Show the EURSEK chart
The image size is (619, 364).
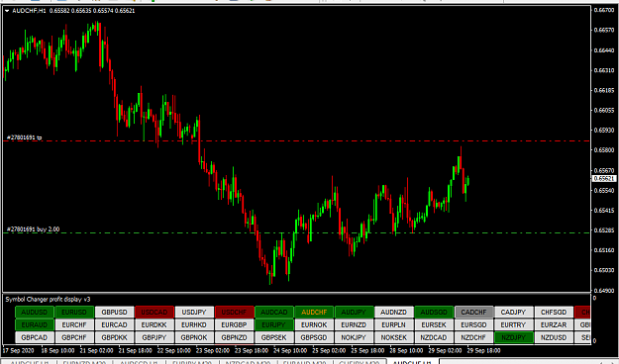point(434,325)
